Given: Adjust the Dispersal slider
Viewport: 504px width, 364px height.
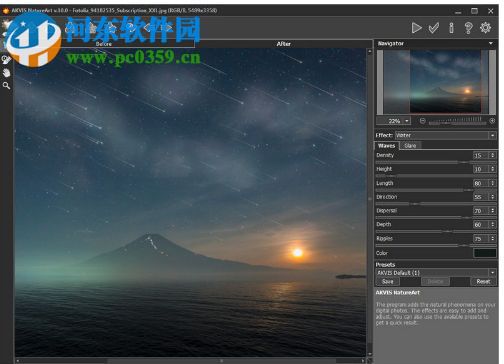Looking at the screenshot, I should [436, 217].
